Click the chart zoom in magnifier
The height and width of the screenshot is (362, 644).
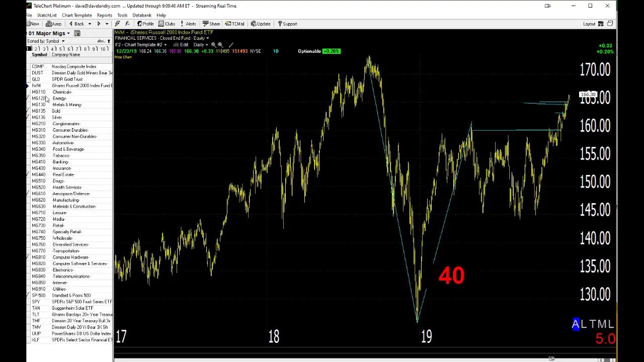213,45
